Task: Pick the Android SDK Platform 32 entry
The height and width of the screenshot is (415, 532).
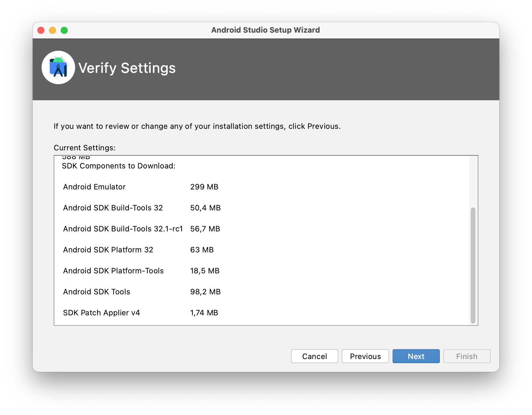Action: 108,250
